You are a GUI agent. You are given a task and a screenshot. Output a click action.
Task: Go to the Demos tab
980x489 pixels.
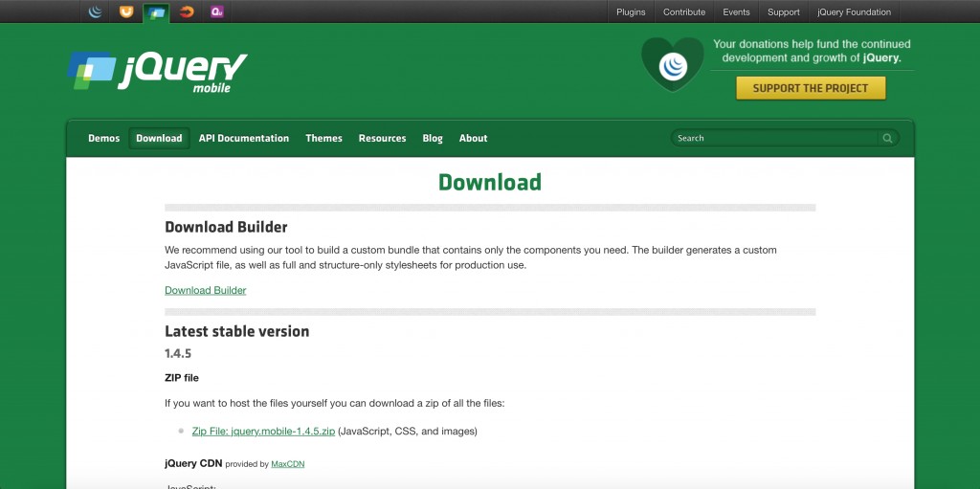coord(103,138)
